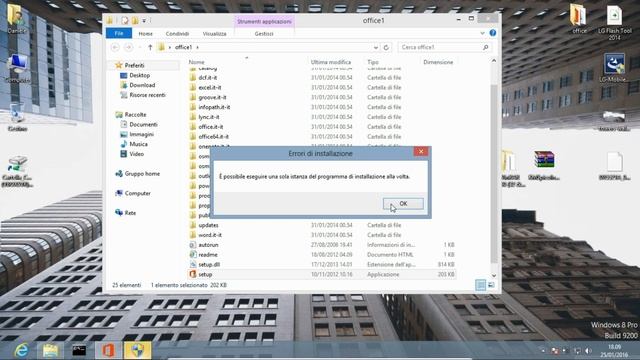Open the Gestisci tab
This screenshot has width=640, height=360.
[264, 33]
